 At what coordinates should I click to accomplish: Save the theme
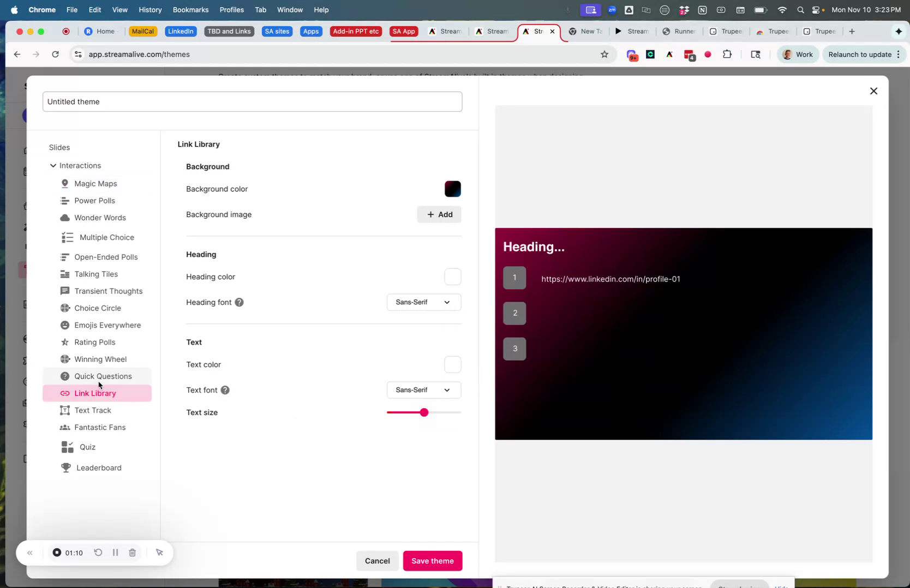click(x=433, y=561)
